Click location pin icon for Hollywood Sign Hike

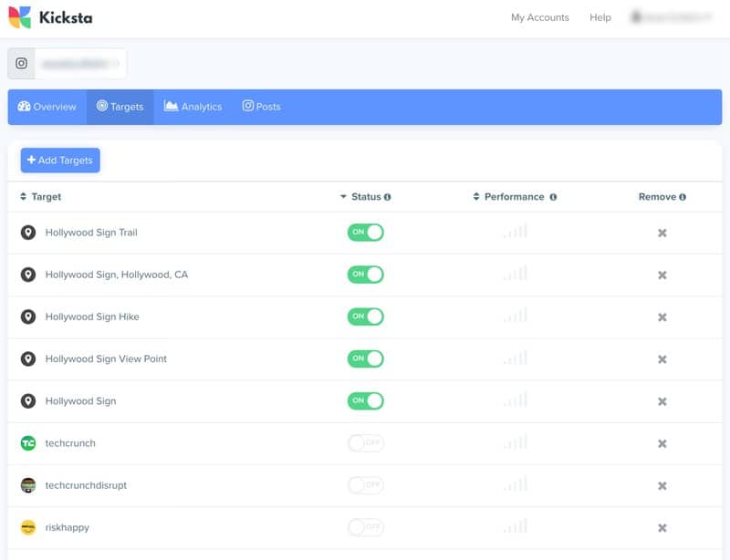pos(28,316)
